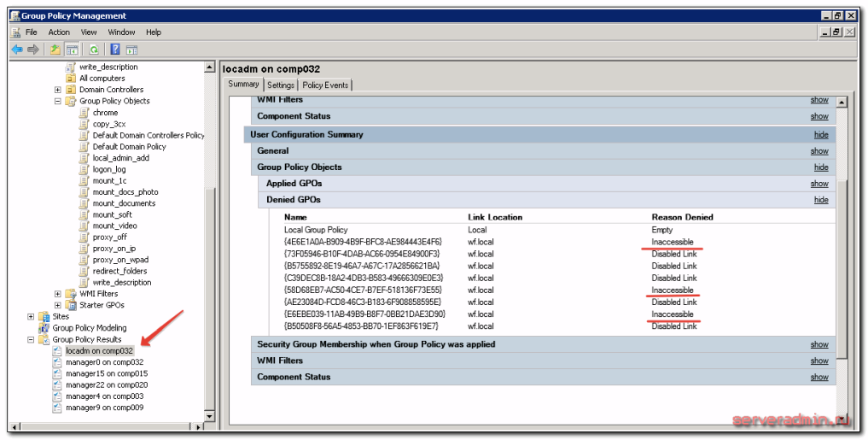868x440 pixels.
Task: Show the Security Group Membership section
Action: tap(818, 344)
